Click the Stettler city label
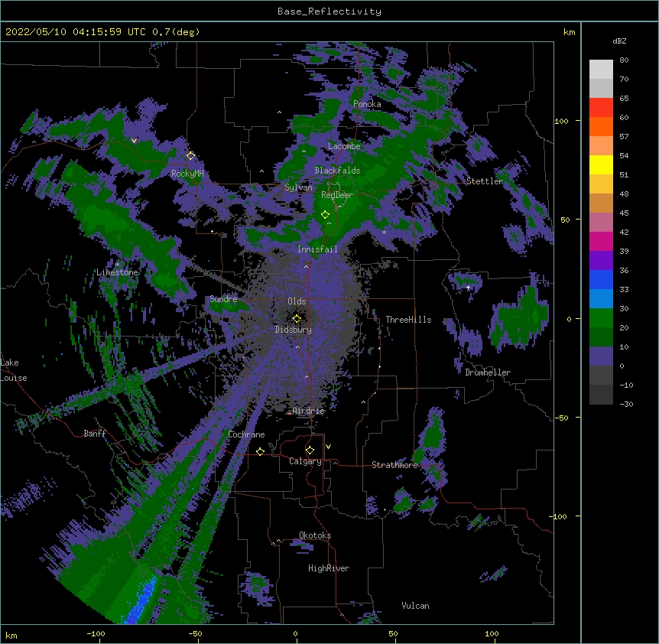 pyautogui.click(x=485, y=181)
